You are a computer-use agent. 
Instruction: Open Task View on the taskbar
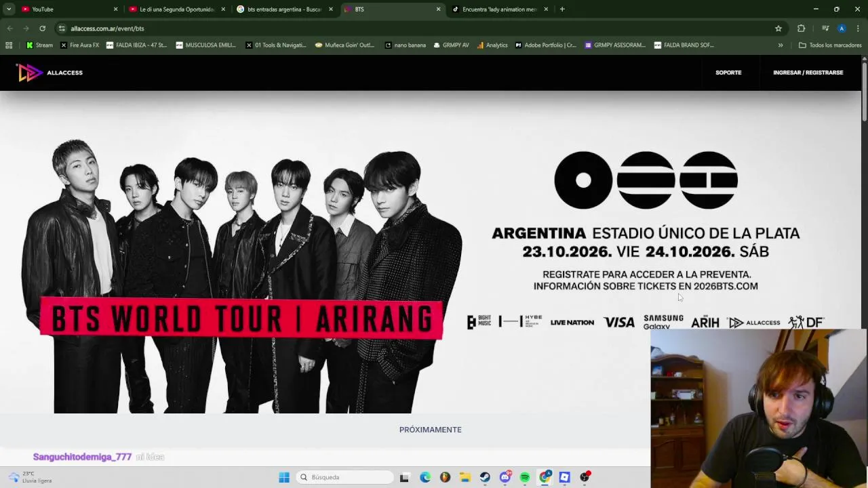coord(404,477)
